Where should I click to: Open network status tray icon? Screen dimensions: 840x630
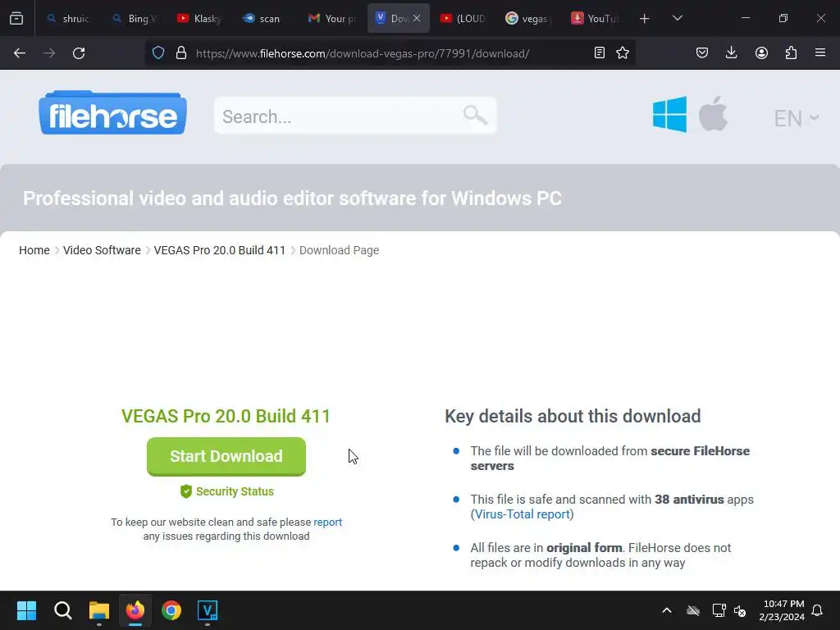tap(719, 610)
